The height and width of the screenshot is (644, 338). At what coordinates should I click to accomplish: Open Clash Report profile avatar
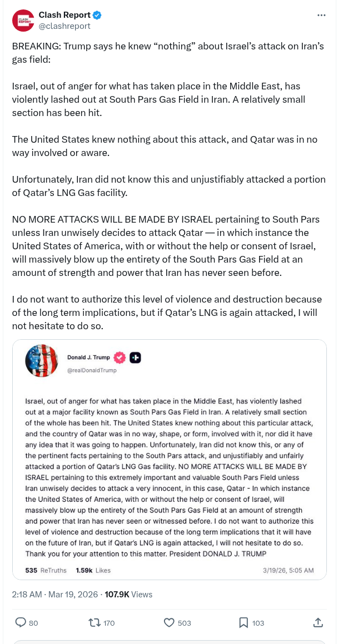point(23,20)
